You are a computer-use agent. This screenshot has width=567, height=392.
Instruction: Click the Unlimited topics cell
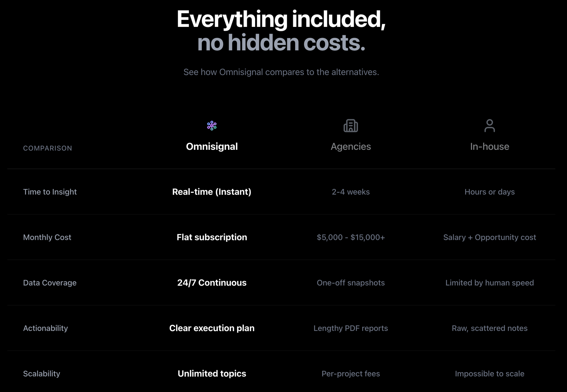tap(212, 374)
